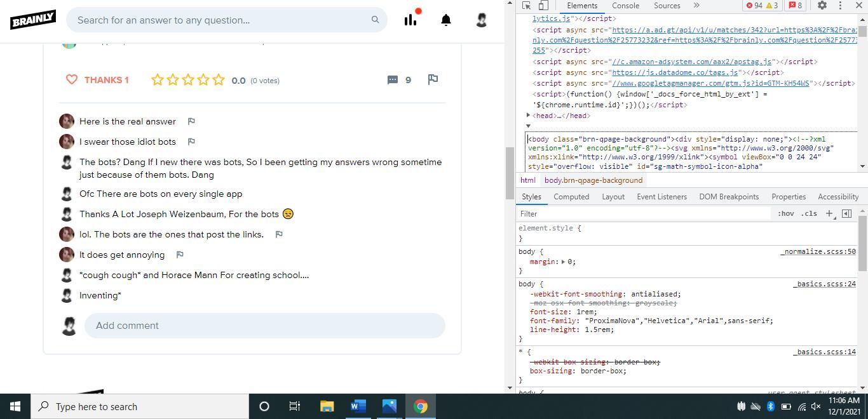The height and width of the screenshot is (419, 868).
Task: Click the Brainly logo
Action: pyautogui.click(x=33, y=20)
